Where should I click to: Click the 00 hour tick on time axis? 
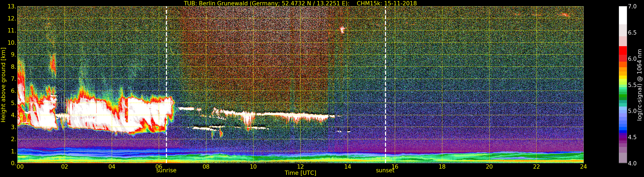coord(20,167)
